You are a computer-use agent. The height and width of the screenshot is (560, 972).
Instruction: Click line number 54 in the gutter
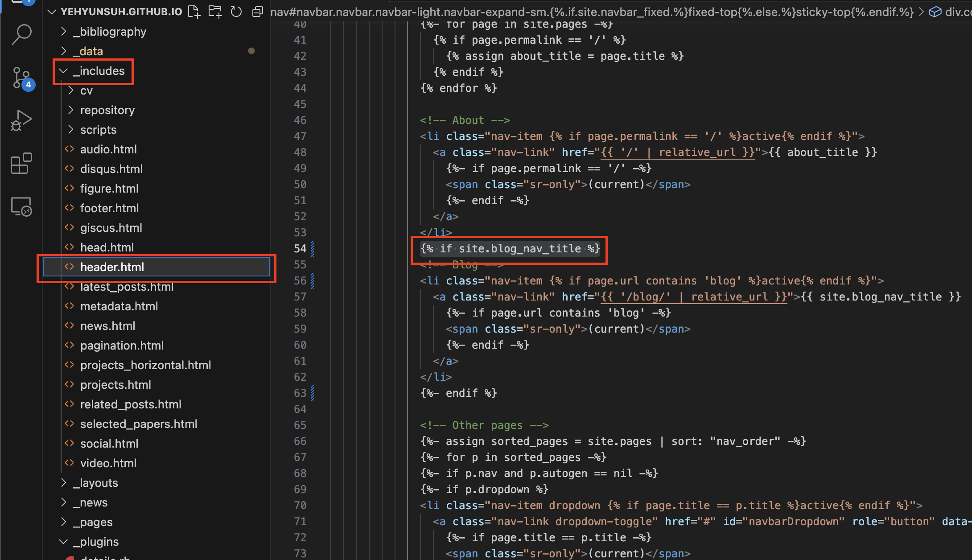pos(300,249)
